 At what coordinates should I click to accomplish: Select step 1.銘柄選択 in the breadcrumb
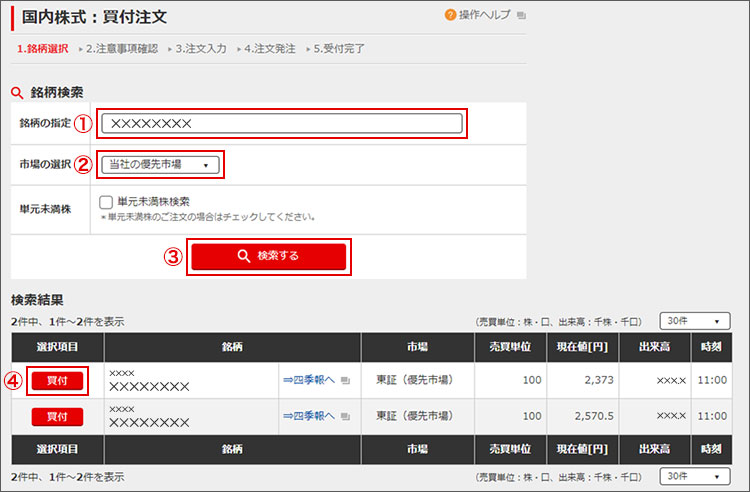[x=43, y=48]
